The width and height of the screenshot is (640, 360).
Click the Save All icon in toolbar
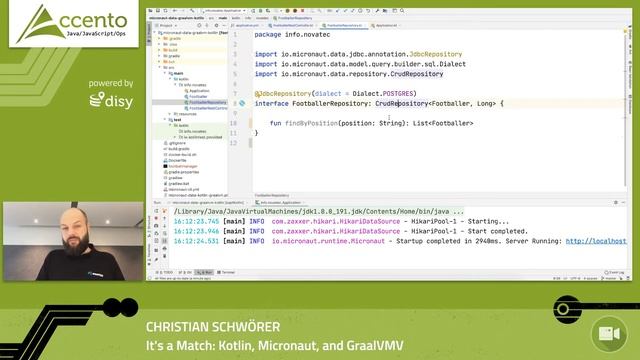[x=158, y=11]
